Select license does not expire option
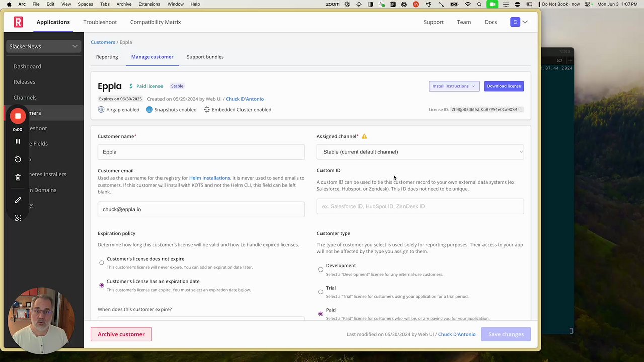644x362 pixels. tap(102, 263)
